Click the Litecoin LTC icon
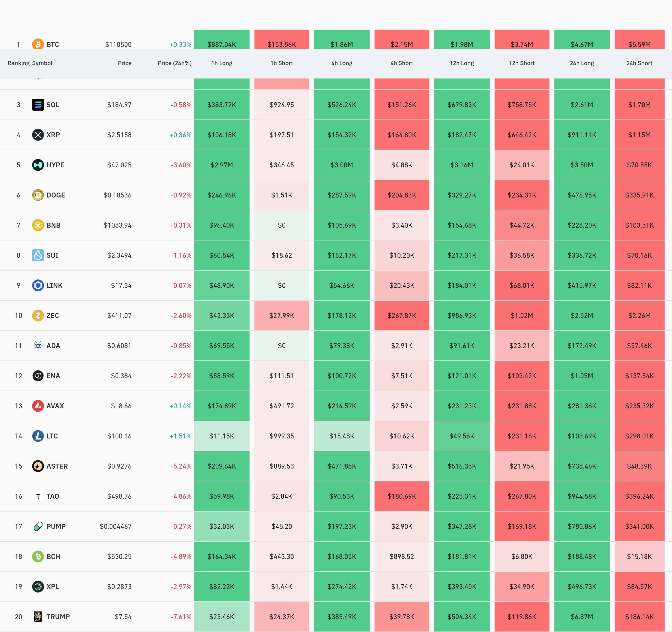The width and height of the screenshot is (672, 632). click(38, 436)
